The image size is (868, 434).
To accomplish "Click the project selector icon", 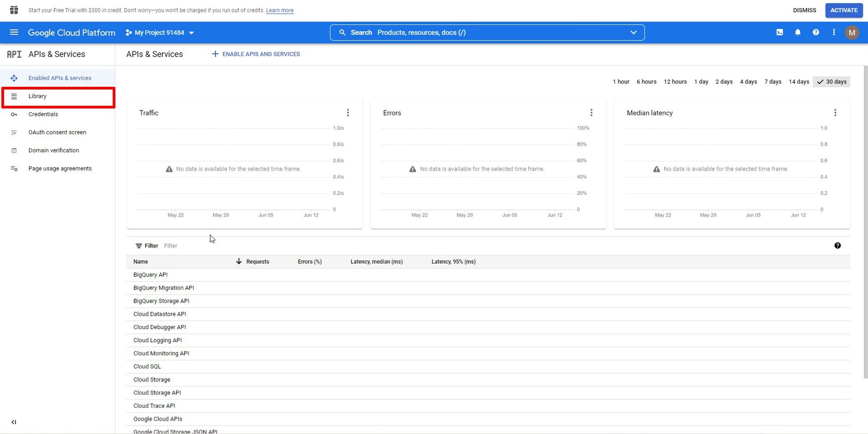I will [x=129, y=33].
